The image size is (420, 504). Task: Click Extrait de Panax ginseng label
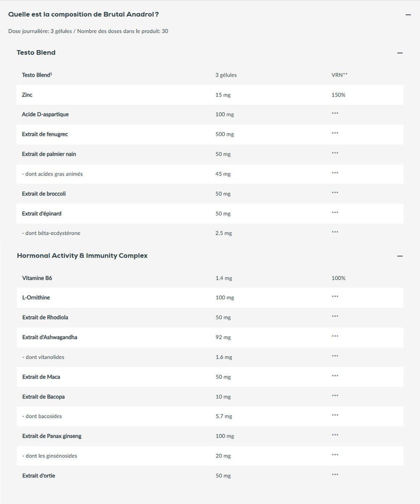coord(52,436)
